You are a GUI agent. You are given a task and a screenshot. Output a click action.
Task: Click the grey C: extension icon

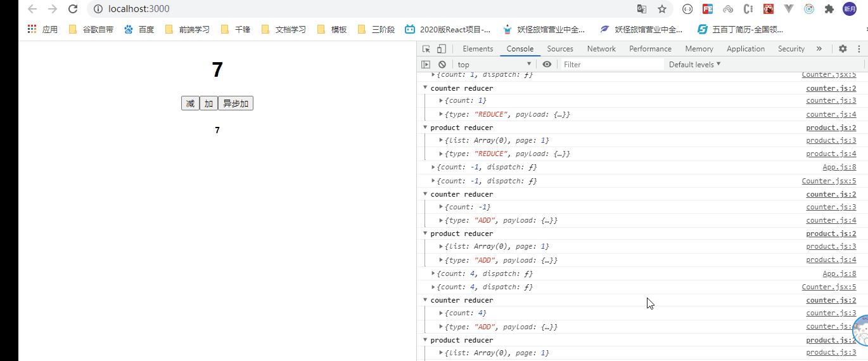748,9
